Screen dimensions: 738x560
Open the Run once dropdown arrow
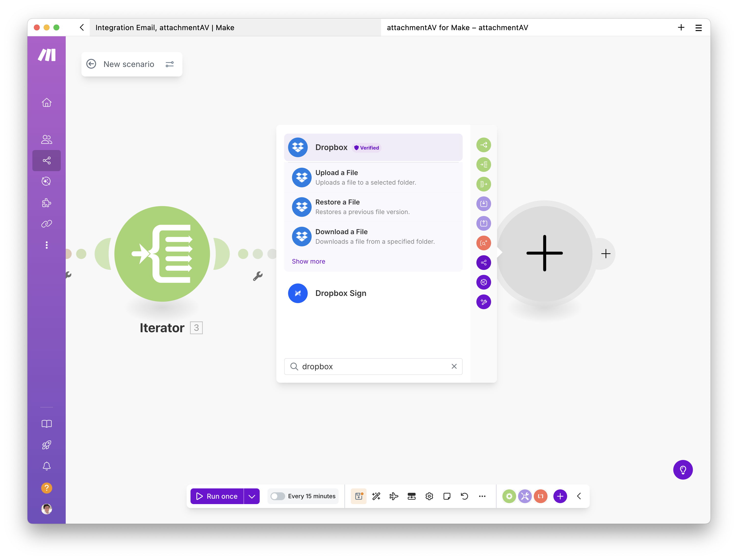tap(252, 496)
